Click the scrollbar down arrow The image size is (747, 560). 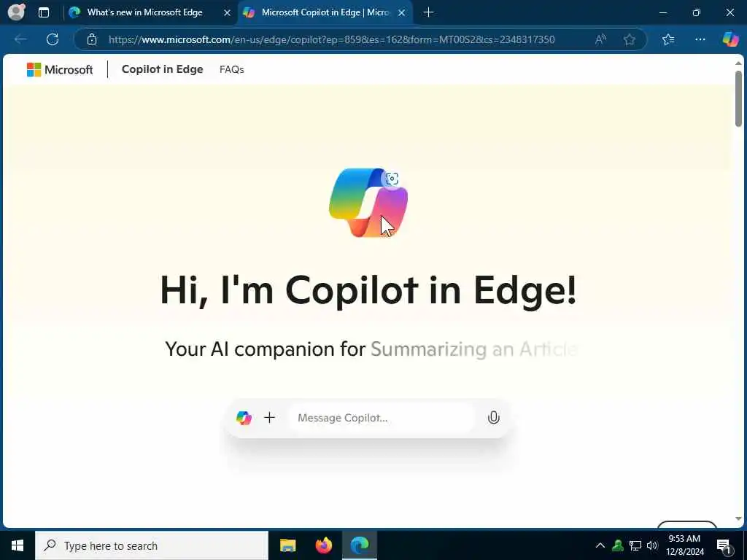click(x=738, y=518)
